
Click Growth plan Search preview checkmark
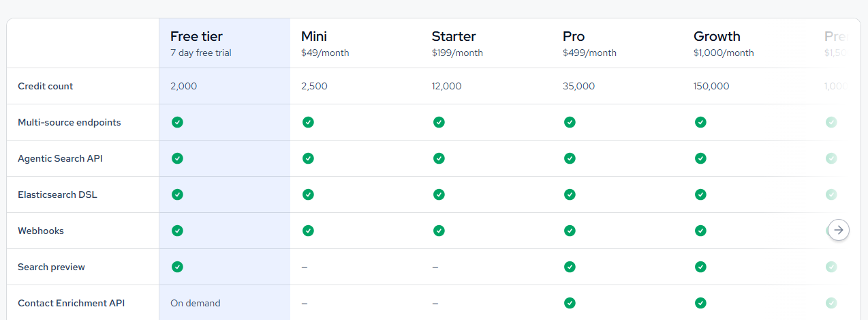(x=700, y=267)
